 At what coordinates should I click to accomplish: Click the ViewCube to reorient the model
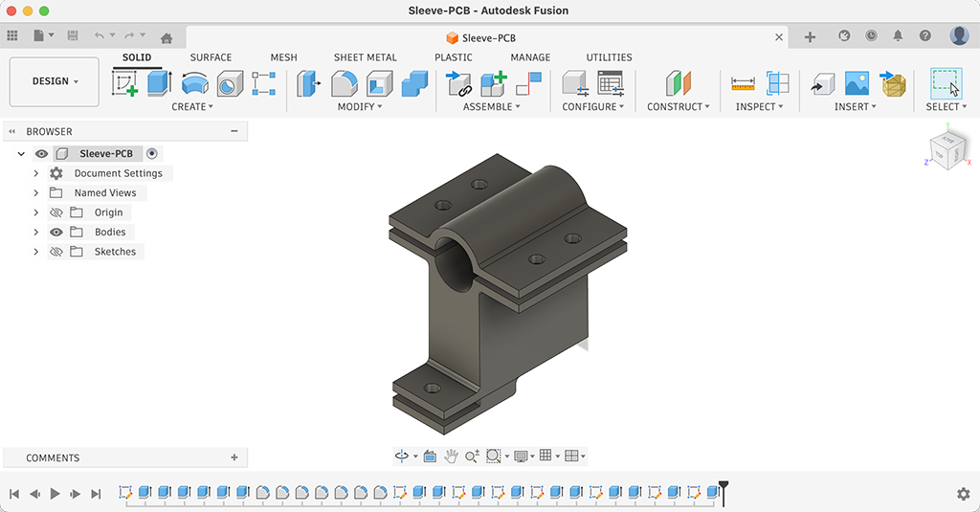point(947,150)
